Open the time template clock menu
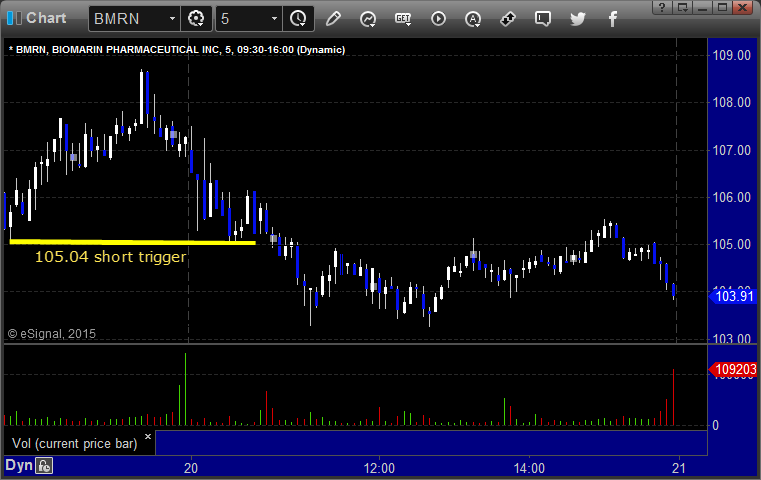 click(298, 19)
